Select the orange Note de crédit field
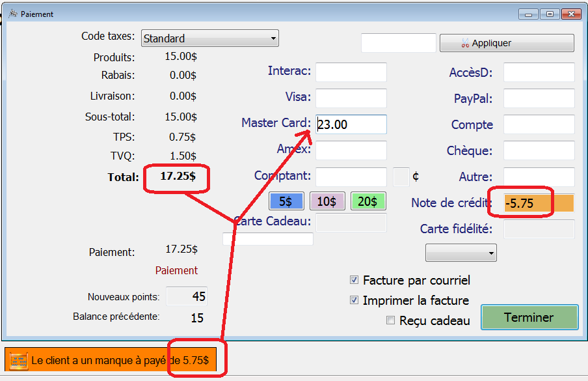588x381 pixels. [539, 203]
